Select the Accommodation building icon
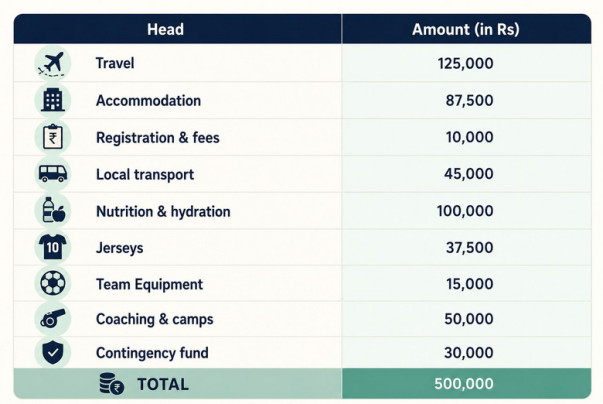This screenshot has width=603, height=404. coord(53,100)
